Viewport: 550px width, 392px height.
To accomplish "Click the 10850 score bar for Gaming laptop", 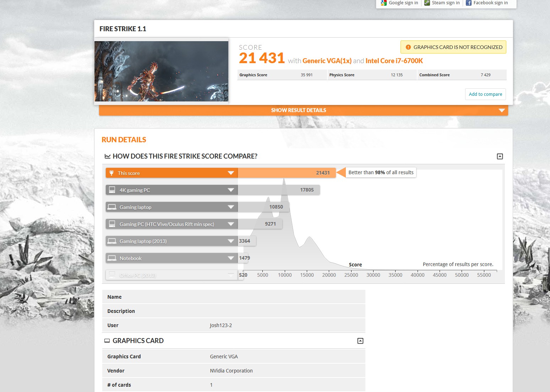I will coord(263,207).
